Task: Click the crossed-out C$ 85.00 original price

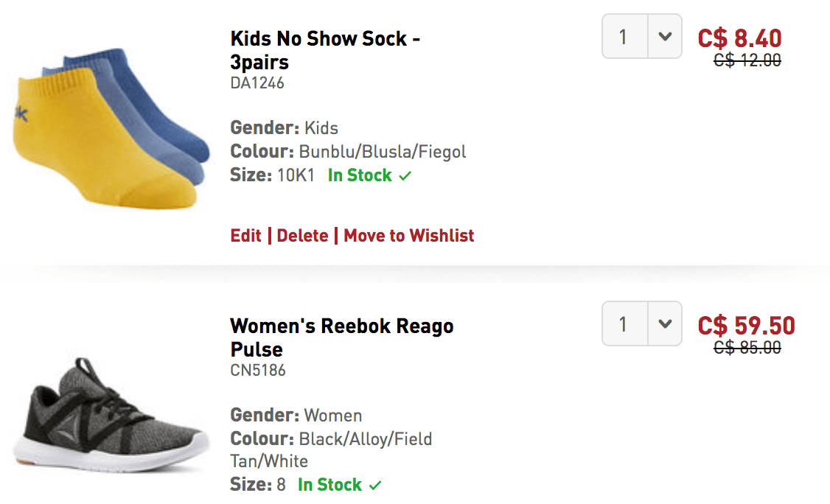Action: coord(747,348)
